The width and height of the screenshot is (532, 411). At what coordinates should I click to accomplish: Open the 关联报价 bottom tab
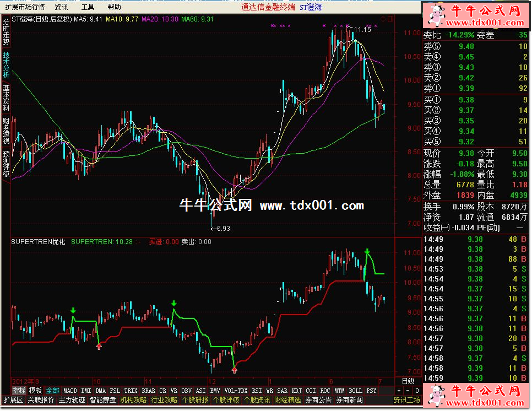(41, 400)
